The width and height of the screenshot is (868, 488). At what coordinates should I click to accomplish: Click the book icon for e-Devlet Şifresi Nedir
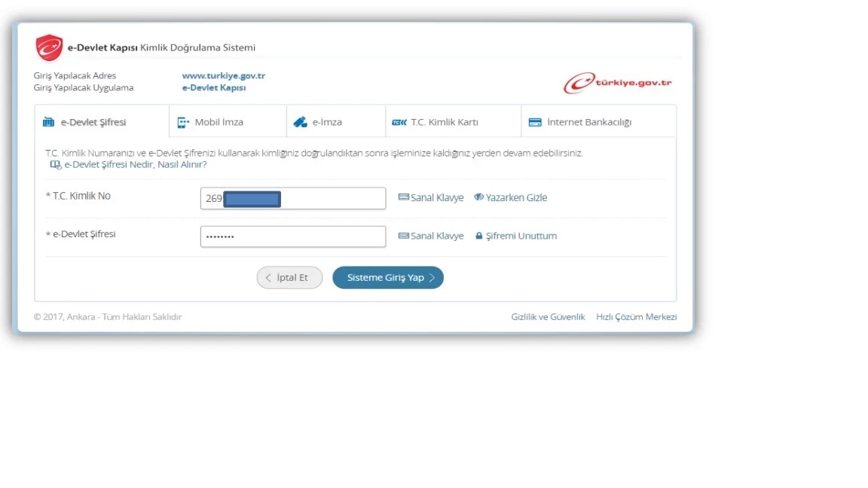pos(55,165)
